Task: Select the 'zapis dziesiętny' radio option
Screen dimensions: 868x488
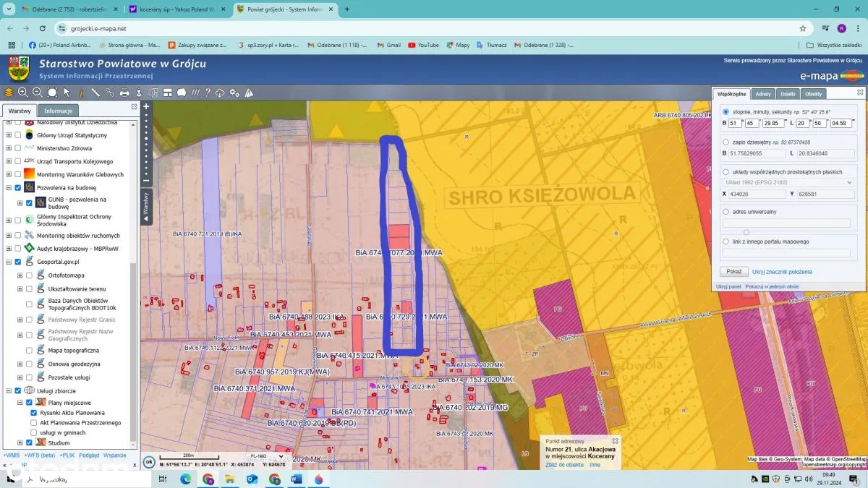Action: point(726,142)
